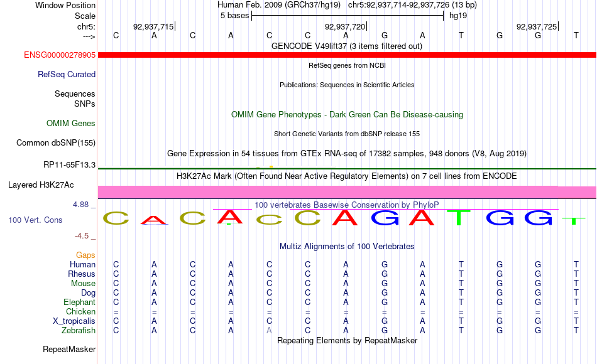Click the faded mismatched A in Zebrafish row
Image resolution: width=597 pixels, height=364 pixels.
click(x=269, y=331)
